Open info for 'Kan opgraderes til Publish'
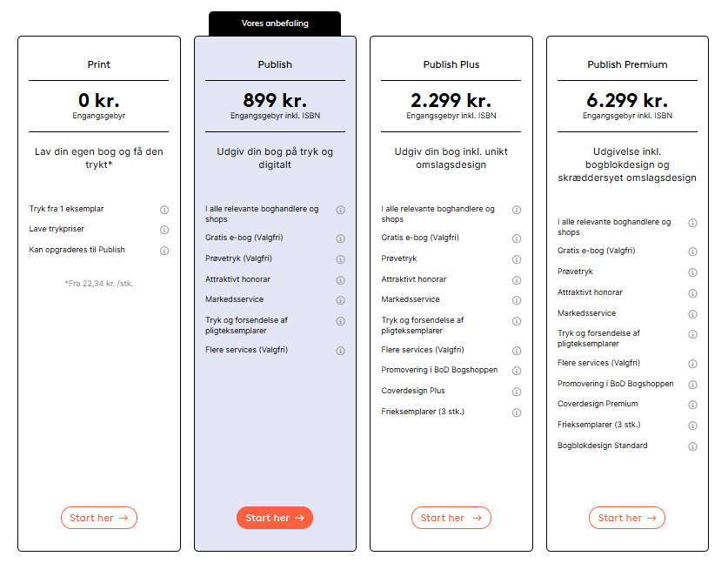The width and height of the screenshot is (728, 563). [164, 251]
